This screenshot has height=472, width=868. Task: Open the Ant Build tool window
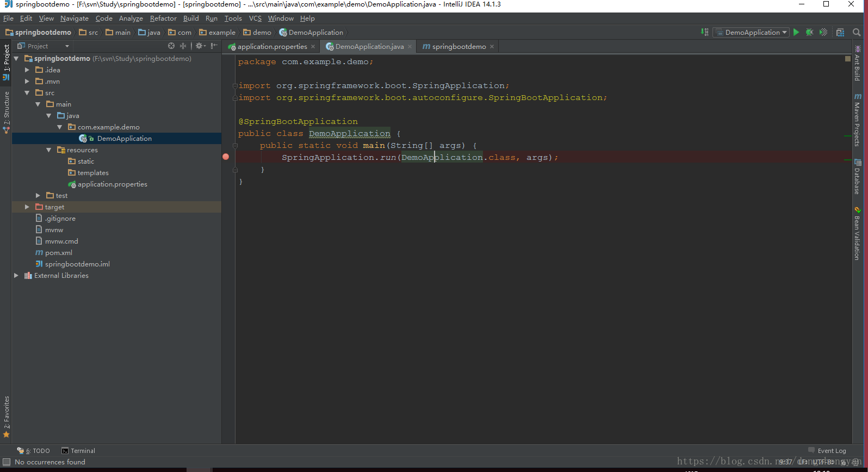[x=858, y=63]
